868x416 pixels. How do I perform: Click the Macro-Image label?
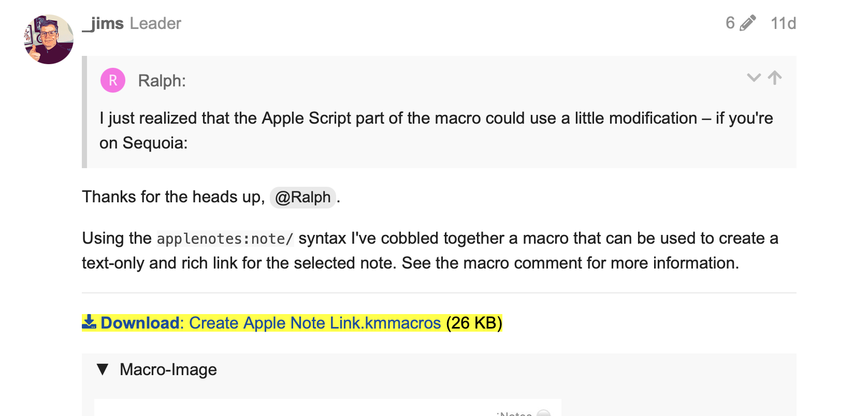coord(168,369)
